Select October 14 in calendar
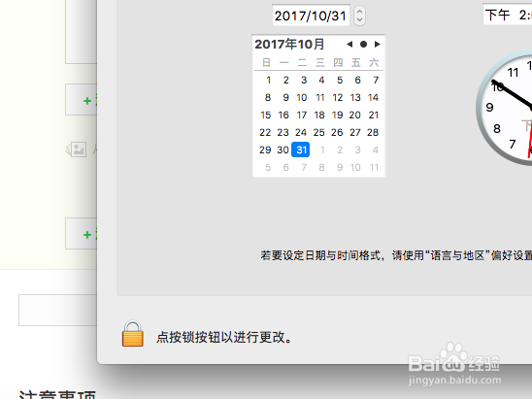 tap(373, 98)
